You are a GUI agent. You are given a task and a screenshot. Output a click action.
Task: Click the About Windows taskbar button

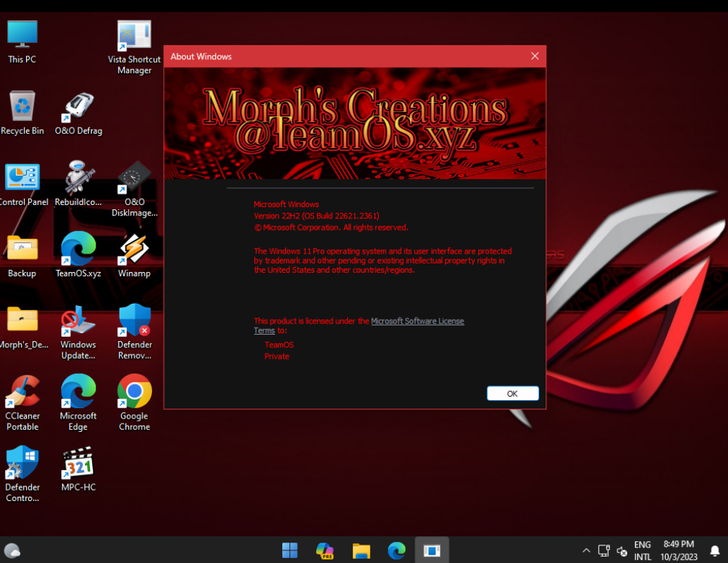coord(432,550)
